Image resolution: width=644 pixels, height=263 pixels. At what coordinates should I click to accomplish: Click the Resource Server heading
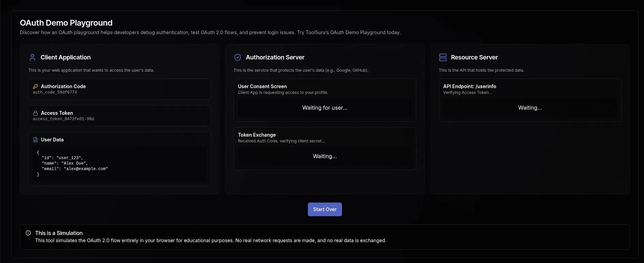(474, 57)
